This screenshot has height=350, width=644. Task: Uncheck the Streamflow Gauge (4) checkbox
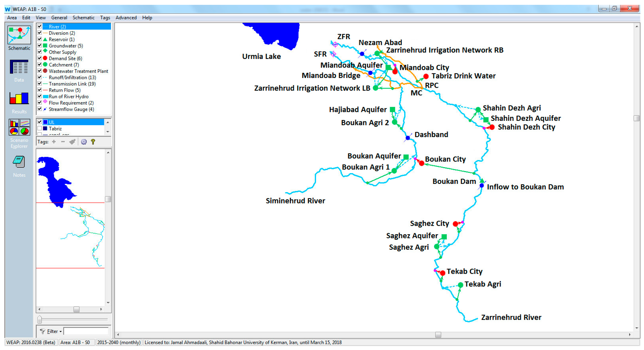pos(39,109)
